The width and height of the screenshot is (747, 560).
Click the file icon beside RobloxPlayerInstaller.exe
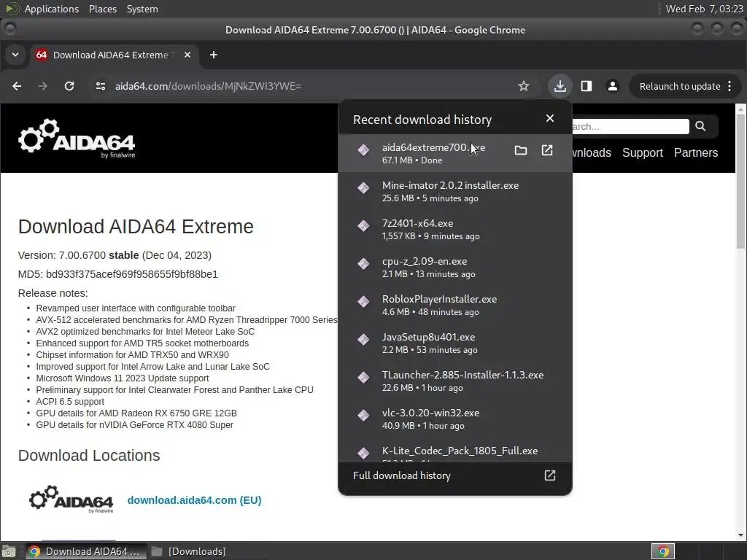(x=363, y=301)
